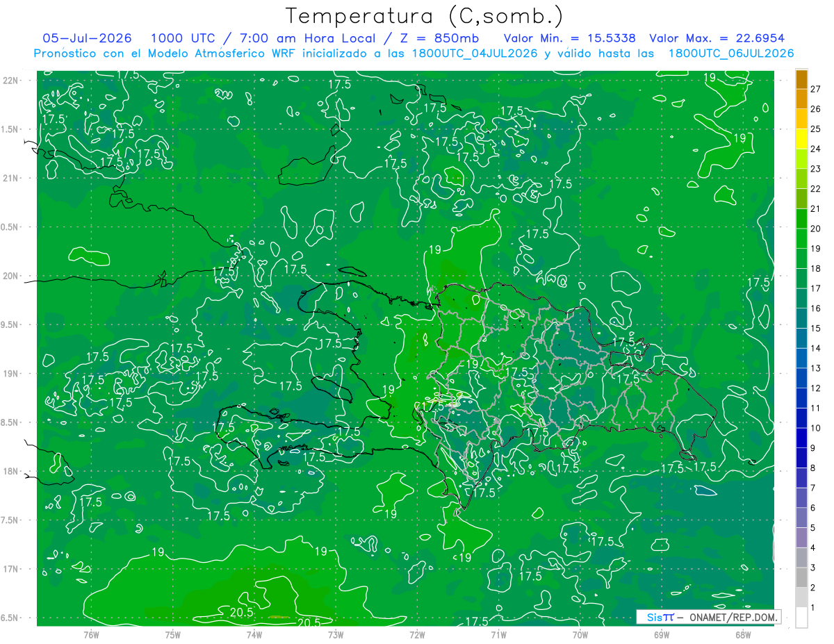Click the 18N latitude axis label
The height and width of the screenshot is (644, 834).
tap(10, 472)
